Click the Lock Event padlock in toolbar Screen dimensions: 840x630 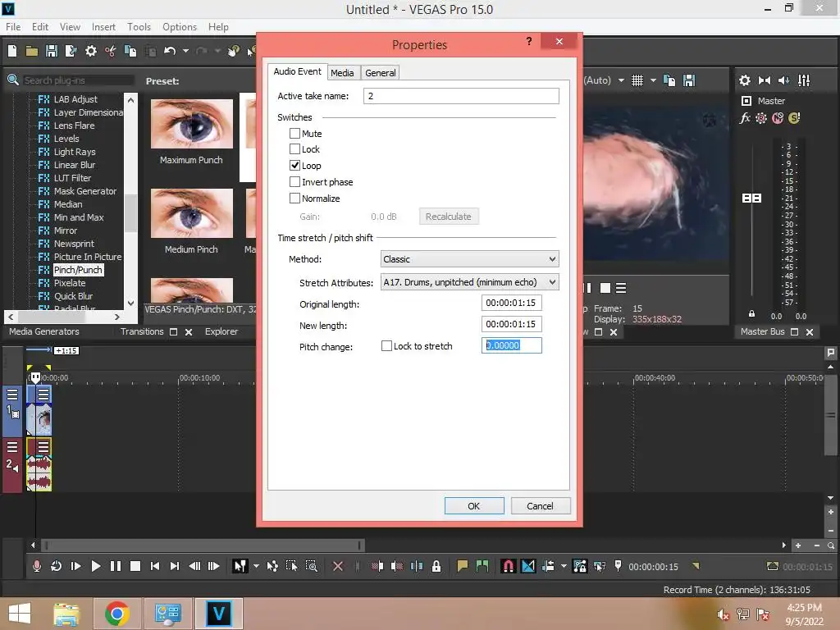click(436, 566)
